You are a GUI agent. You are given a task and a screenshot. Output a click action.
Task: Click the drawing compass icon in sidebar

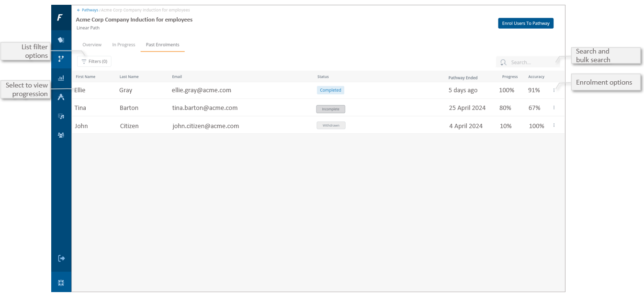click(61, 97)
